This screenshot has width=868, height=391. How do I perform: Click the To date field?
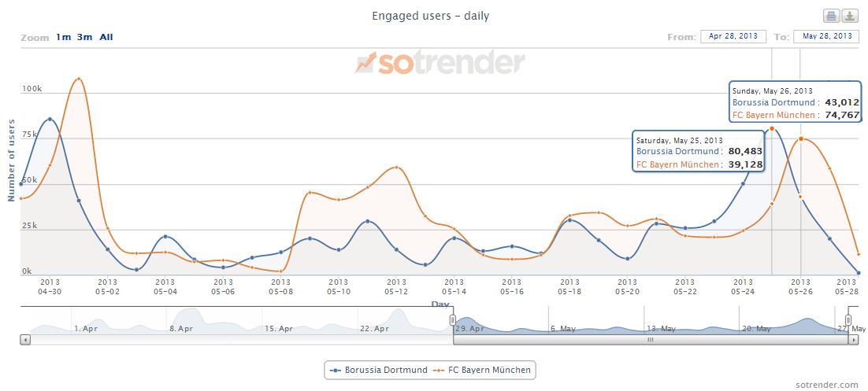[825, 36]
